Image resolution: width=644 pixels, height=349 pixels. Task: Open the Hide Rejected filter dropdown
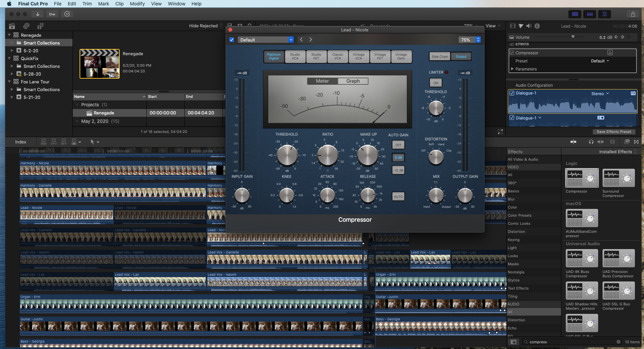(206, 26)
